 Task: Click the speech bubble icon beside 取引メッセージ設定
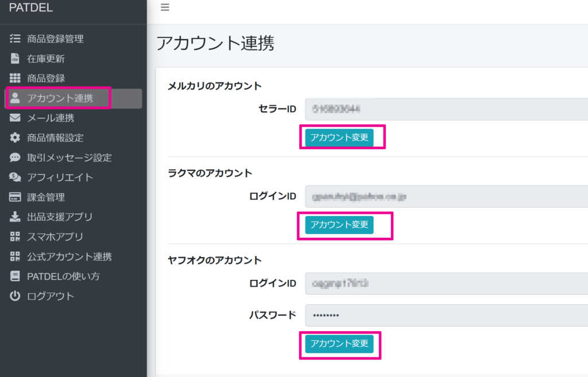(16, 158)
